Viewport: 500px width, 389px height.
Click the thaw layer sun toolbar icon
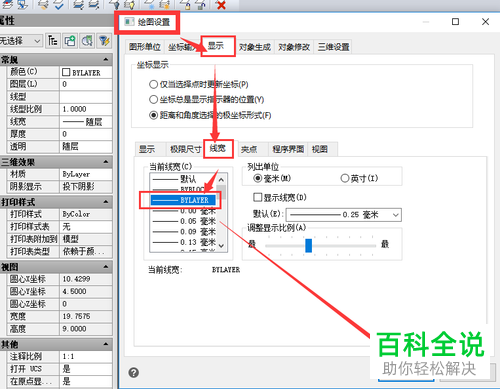(x=164, y=4)
